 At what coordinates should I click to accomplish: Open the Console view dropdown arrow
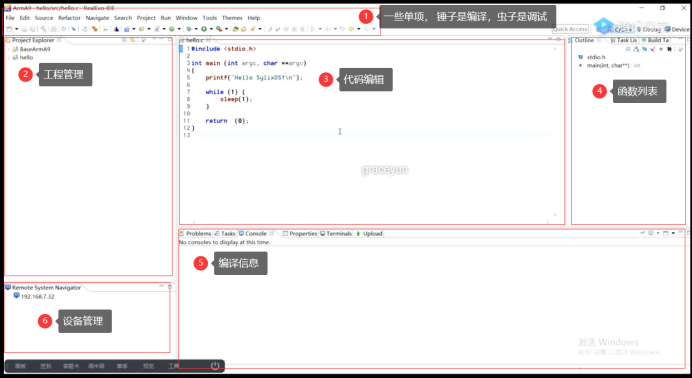(673, 233)
